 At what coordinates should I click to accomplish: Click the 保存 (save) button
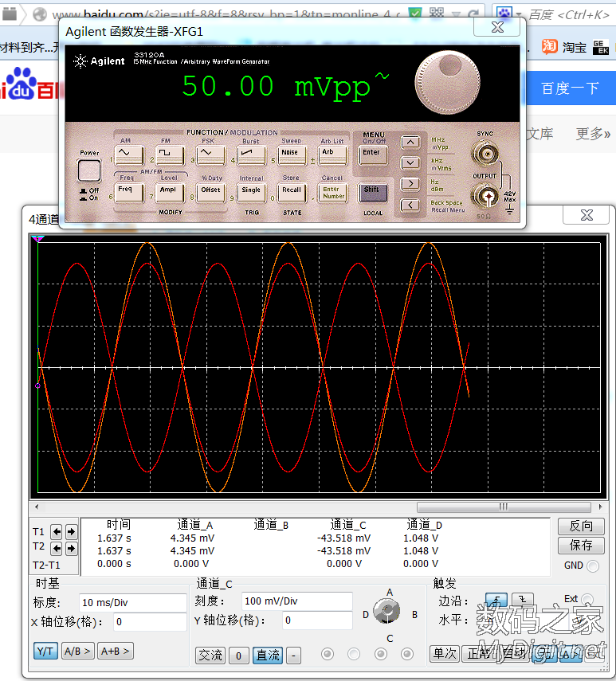point(581,546)
